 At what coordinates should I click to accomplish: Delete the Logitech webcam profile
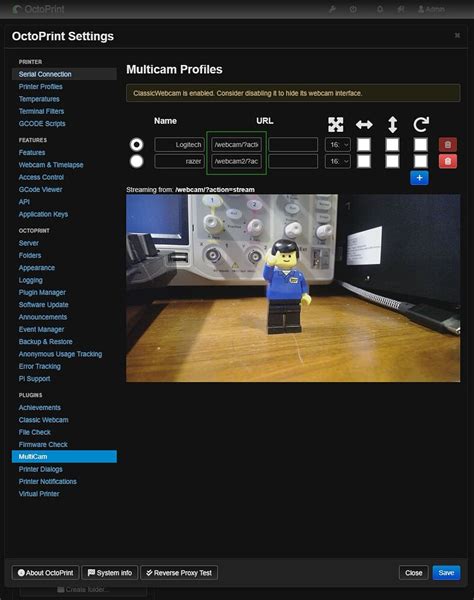click(x=448, y=145)
